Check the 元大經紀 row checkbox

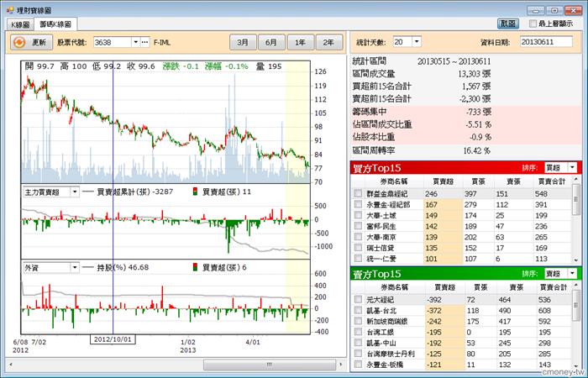pyautogui.click(x=358, y=300)
